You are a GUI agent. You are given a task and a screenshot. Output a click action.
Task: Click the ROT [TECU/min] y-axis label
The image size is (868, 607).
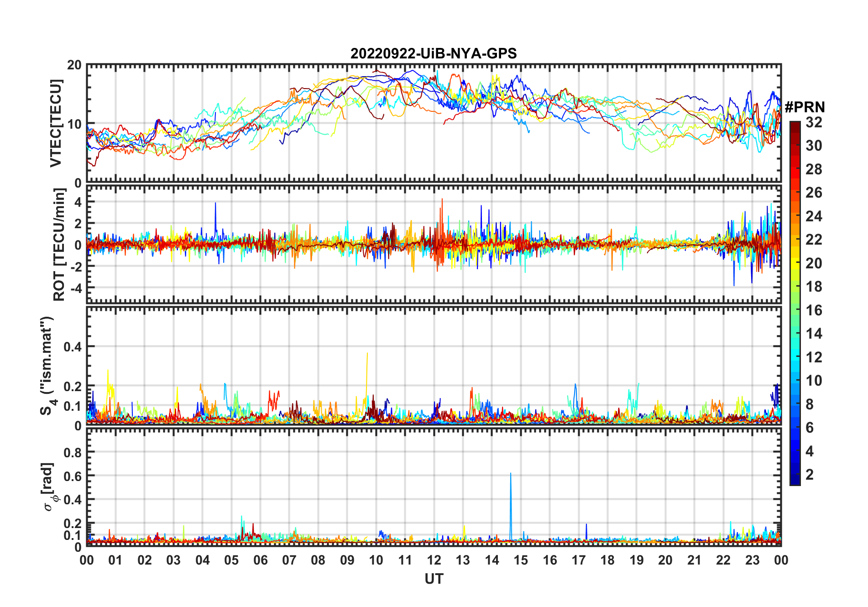[59, 245]
